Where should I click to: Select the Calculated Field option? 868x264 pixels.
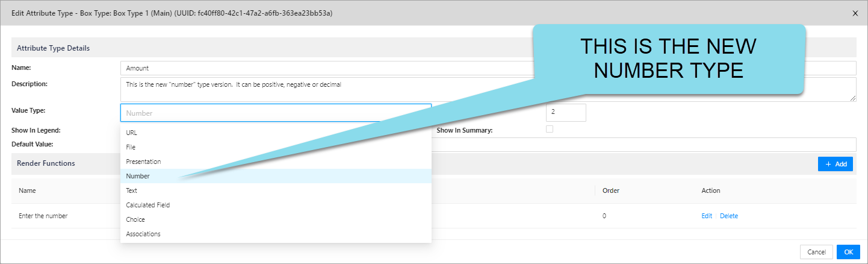pyautogui.click(x=148, y=205)
